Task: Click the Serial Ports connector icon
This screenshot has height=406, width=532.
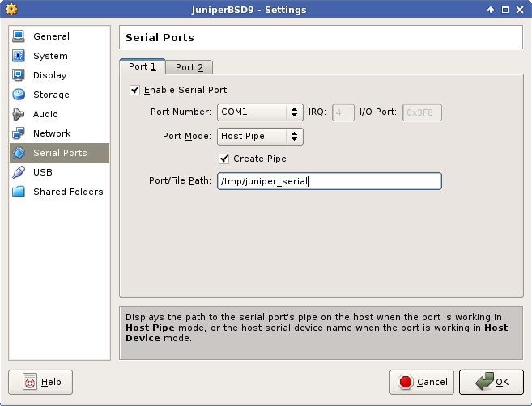Action: [x=19, y=153]
